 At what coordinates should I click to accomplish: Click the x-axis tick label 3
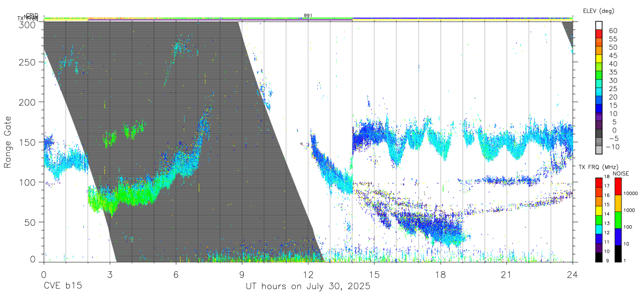[110, 274]
